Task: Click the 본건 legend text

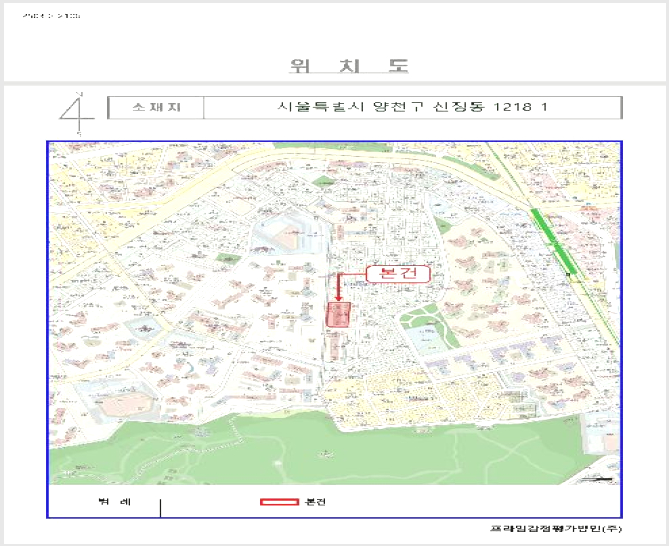Action: click(x=315, y=502)
